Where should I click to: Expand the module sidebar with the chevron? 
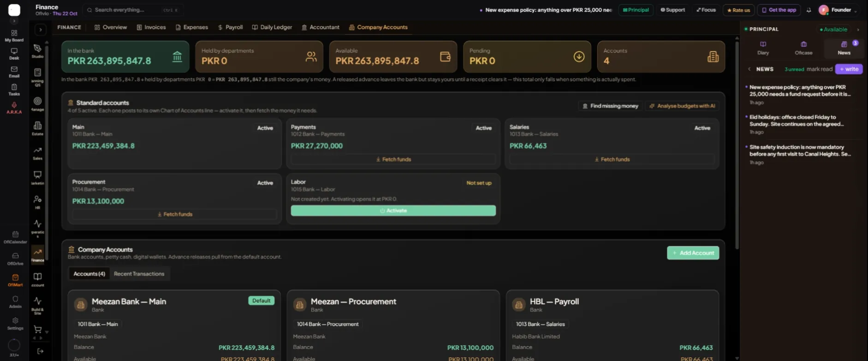point(41,30)
